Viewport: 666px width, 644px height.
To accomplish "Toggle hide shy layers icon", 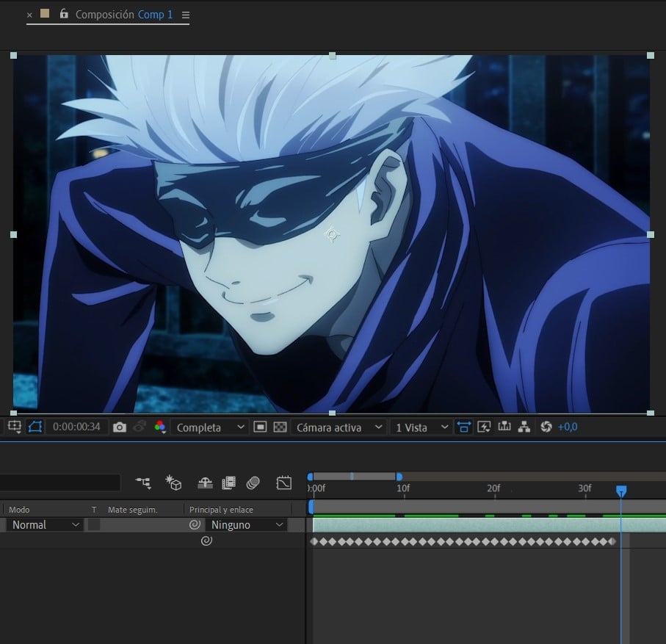I will 205,483.
